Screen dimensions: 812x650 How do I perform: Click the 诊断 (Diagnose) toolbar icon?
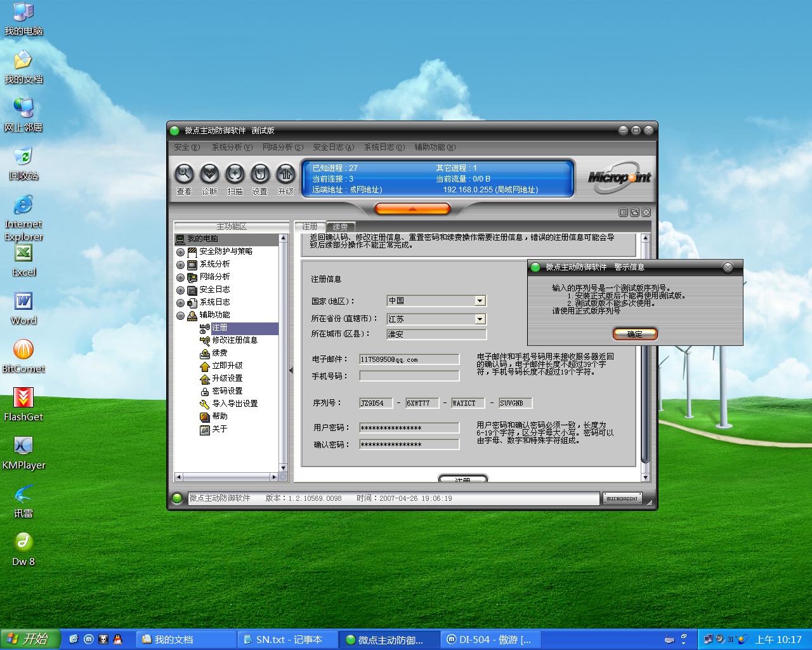pos(209,174)
